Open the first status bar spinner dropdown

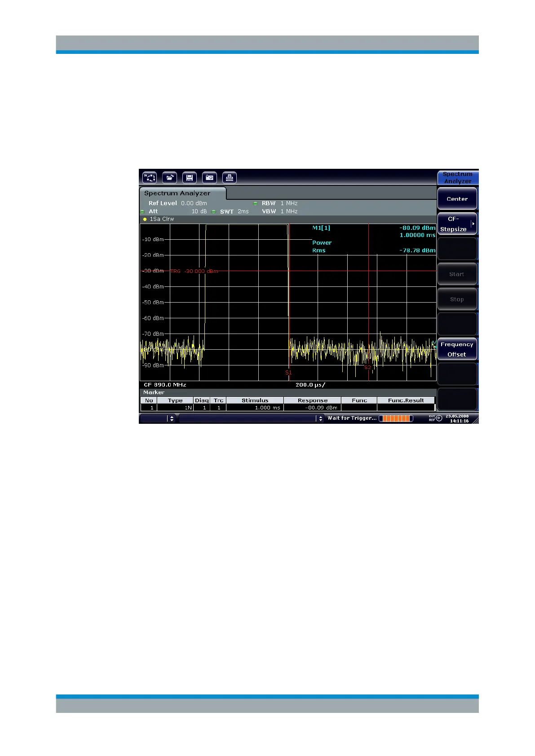(x=172, y=418)
